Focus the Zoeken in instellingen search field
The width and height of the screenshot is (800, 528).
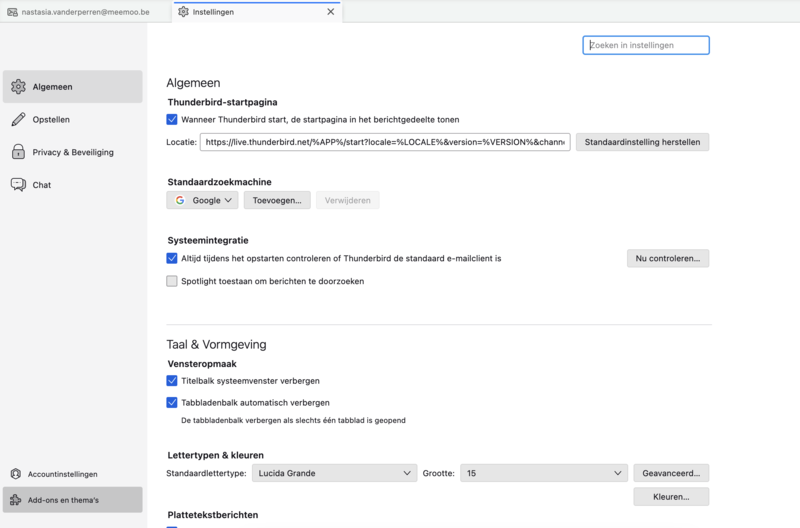[x=646, y=45]
